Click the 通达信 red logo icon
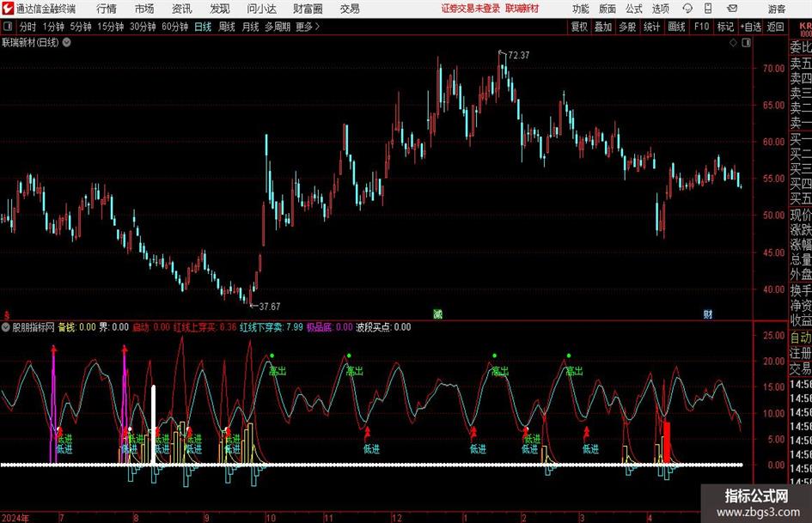The width and height of the screenshot is (812, 523). click(8, 9)
